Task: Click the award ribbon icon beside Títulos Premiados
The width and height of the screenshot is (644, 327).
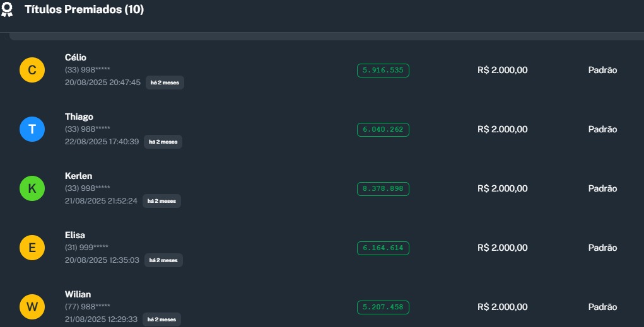Action: [x=8, y=10]
